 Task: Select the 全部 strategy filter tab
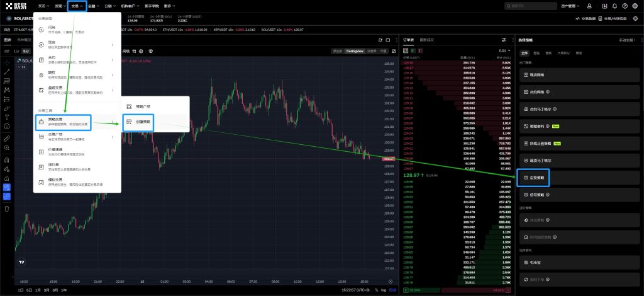tap(525, 53)
